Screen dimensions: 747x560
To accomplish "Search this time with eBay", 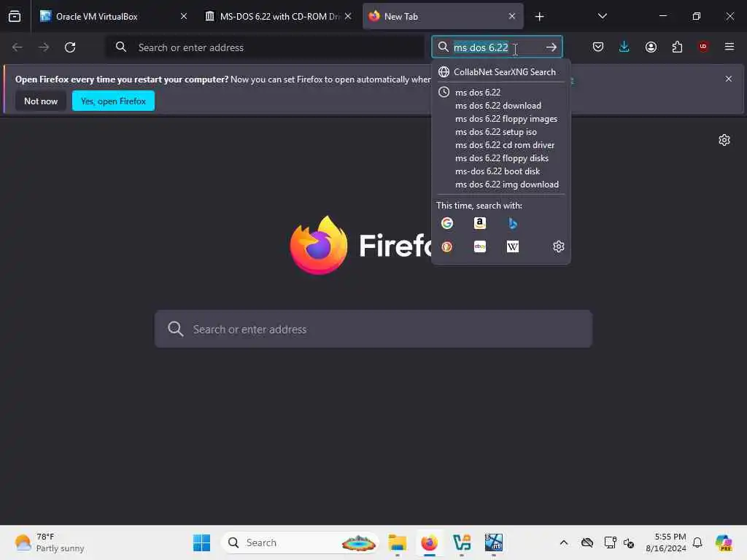I will click(480, 246).
